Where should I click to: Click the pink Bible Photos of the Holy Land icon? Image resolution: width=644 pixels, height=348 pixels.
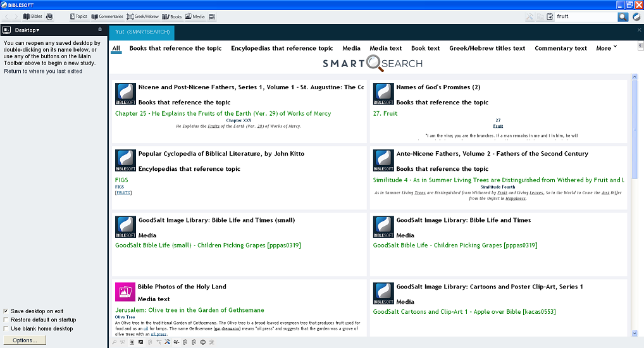coord(125,292)
